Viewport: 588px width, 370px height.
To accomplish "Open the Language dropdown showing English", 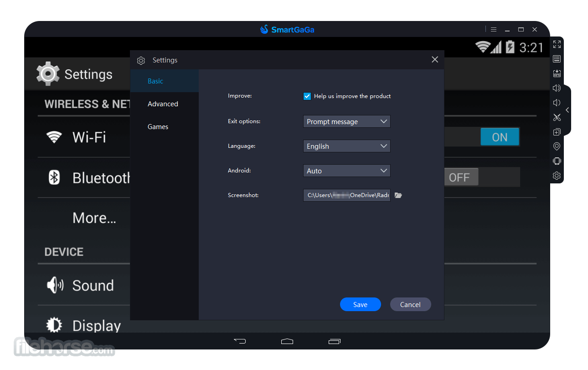I will 347,146.
